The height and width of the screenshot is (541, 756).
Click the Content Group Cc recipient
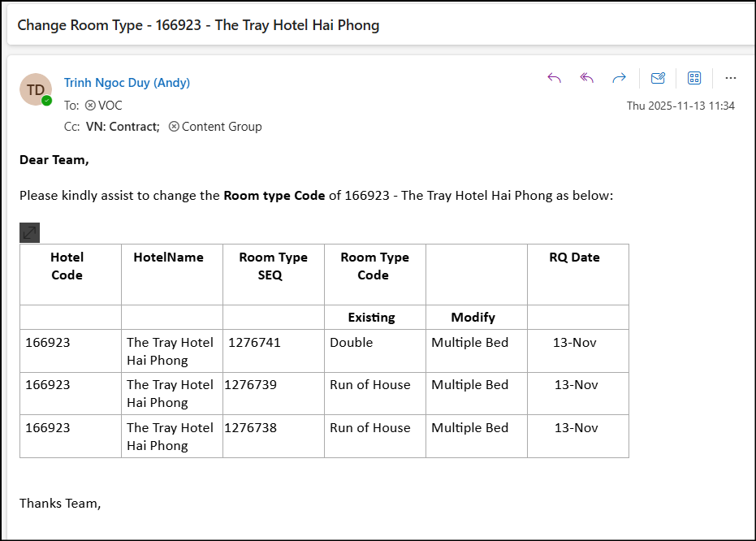coord(222,127)
